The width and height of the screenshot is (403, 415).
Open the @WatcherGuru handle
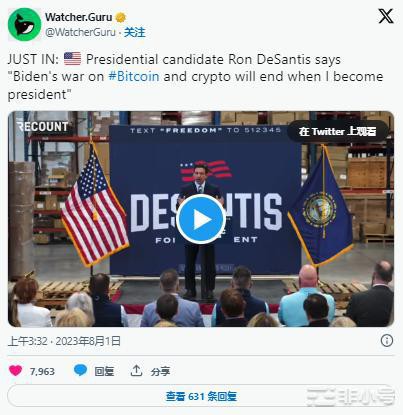click(80, 32)
